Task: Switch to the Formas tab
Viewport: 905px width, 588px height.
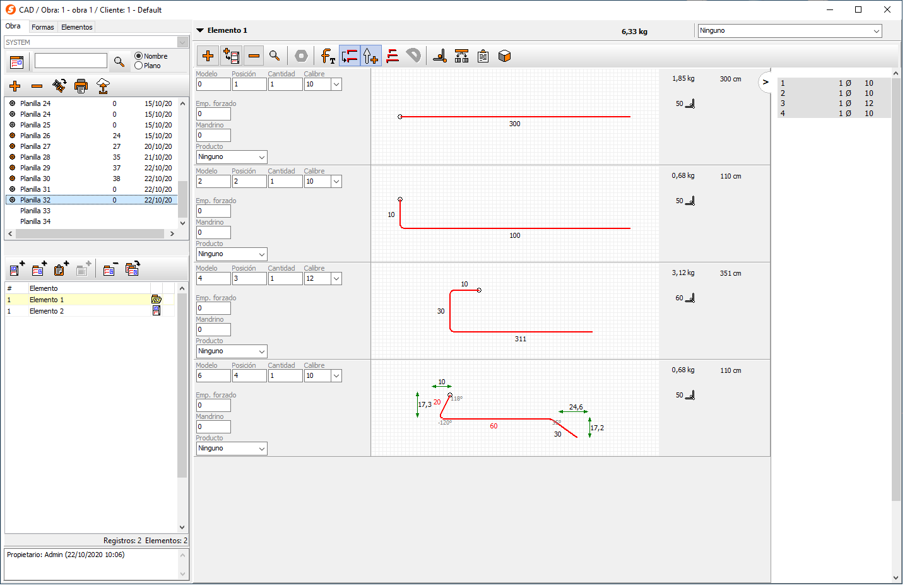Action: pos(42,27)
